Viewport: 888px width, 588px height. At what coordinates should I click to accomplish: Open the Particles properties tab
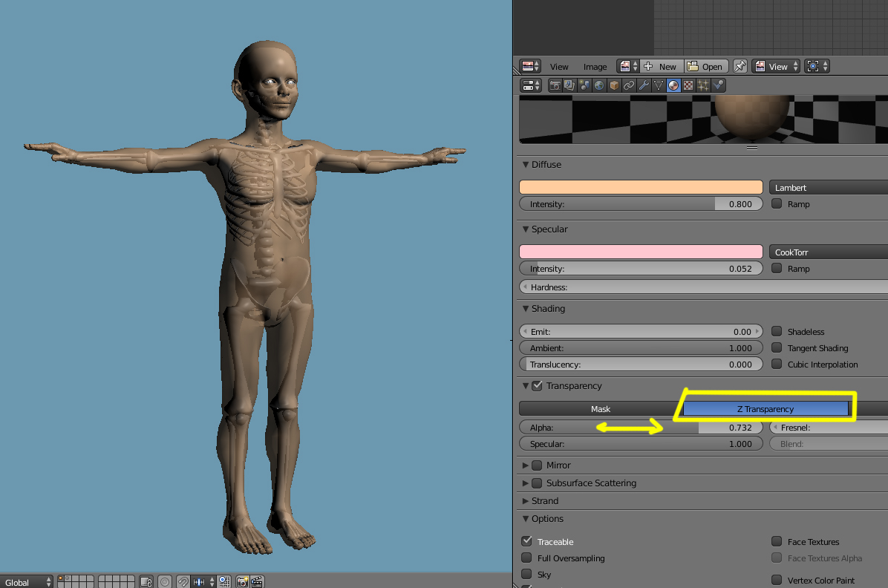click(x=703, y=85)
